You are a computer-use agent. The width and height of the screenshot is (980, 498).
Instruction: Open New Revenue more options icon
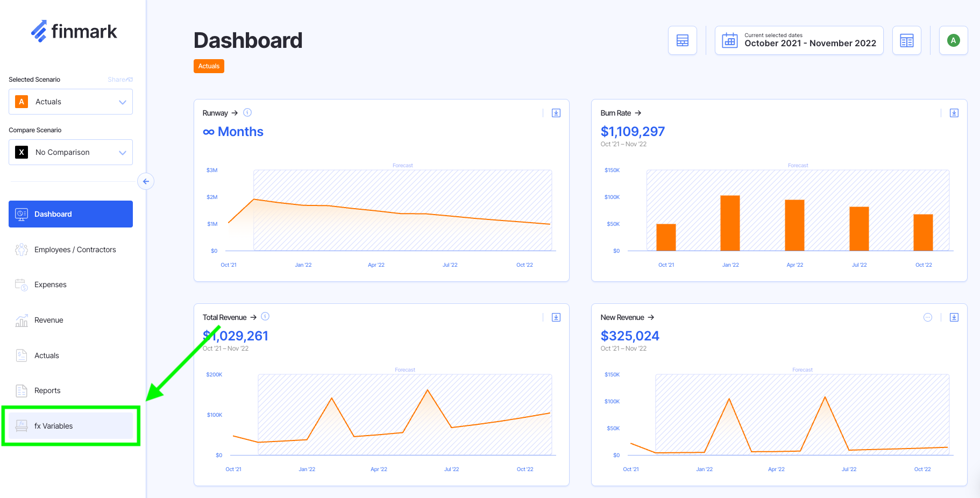point(928,317)
